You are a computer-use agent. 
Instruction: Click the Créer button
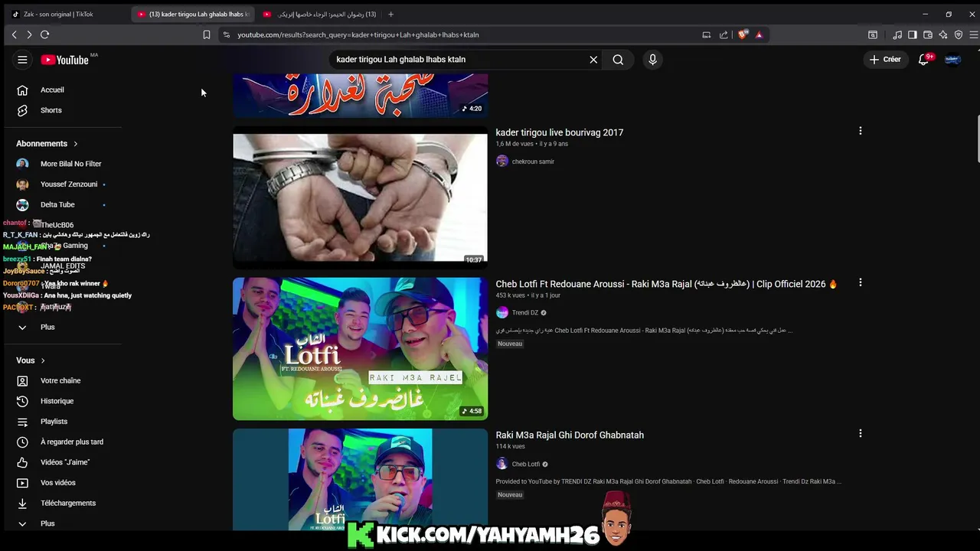click(886, 60)
